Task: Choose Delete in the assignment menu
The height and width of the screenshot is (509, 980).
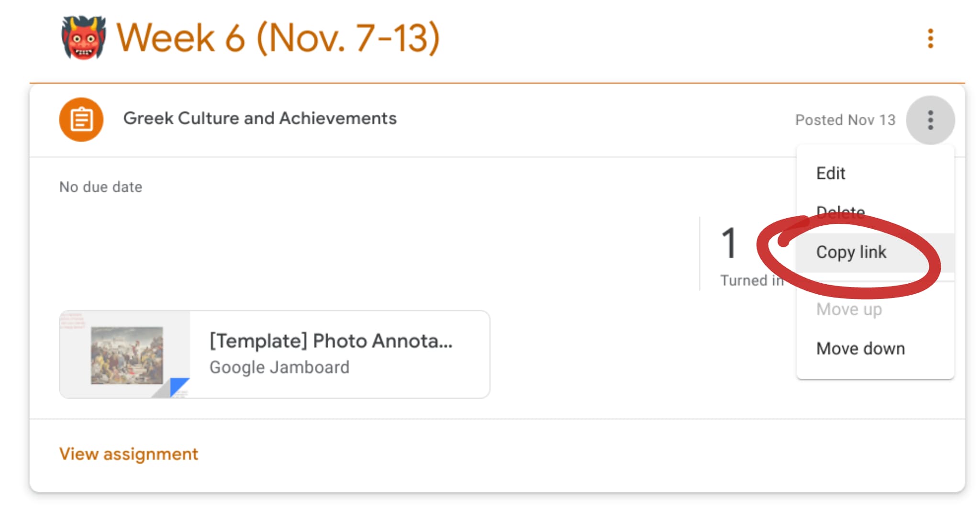Action: coord(841,212)
